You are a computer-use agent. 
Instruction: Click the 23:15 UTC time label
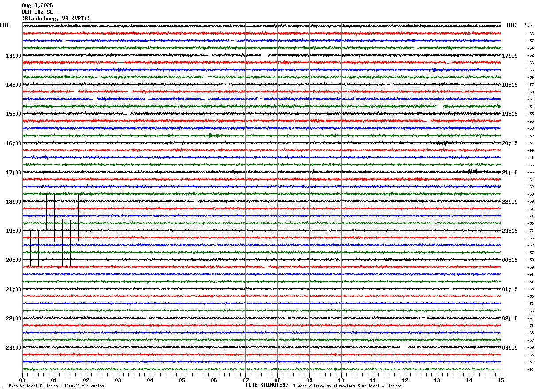(510, 231)
